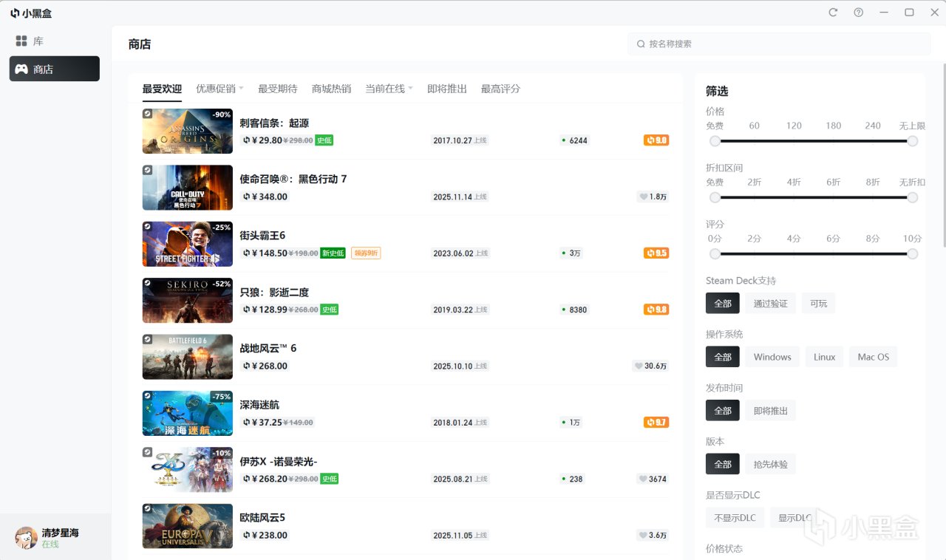The image size is (946, 560).
Task: Click the 史低 tag on 只狼
Action: [x=329, y=310]
